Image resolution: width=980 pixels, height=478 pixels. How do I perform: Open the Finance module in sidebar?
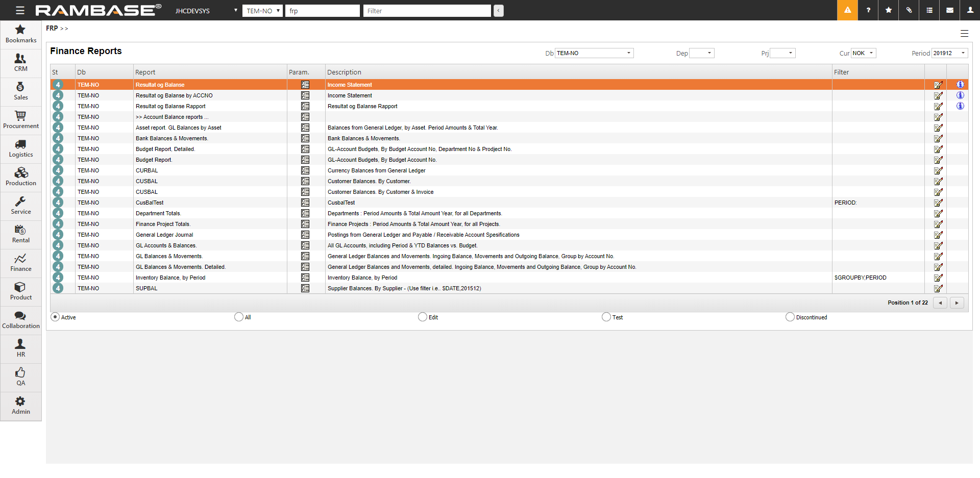(x=21, y=263)
